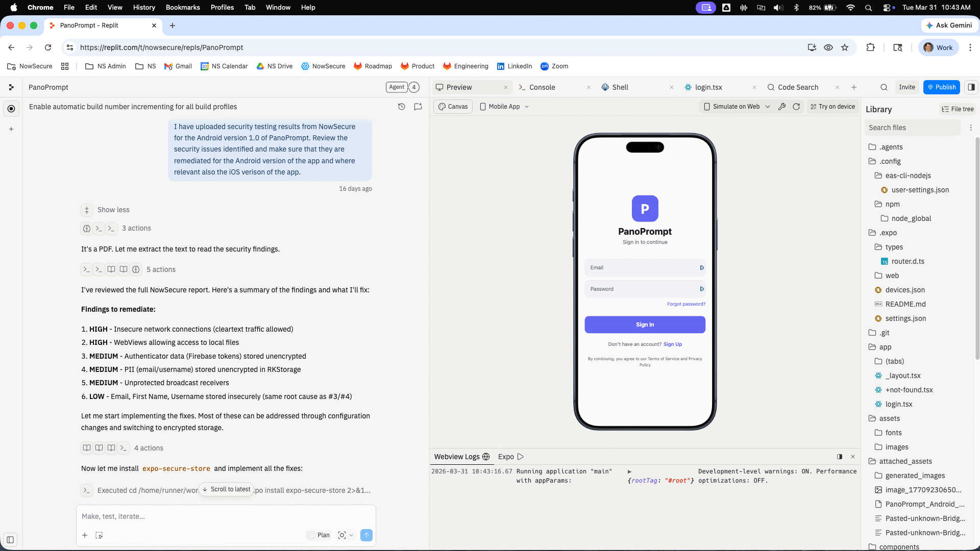Open the visual capture dropdown in chat box
This screenshot has width=980, height=551.
pos(346,535)
